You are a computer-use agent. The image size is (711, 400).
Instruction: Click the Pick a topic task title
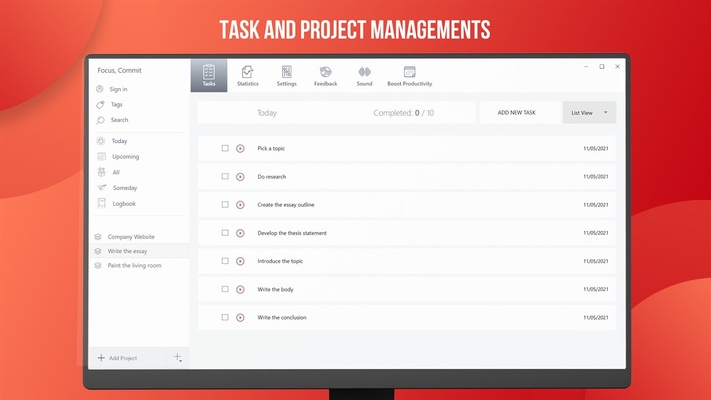point(271,148)
